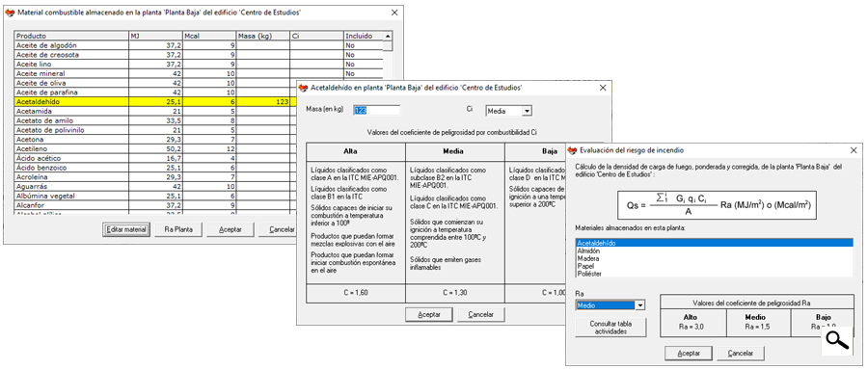This screenshot has height=369, width=868.
Task: Click the magnifier zoom icon
Action: [838, 341]
